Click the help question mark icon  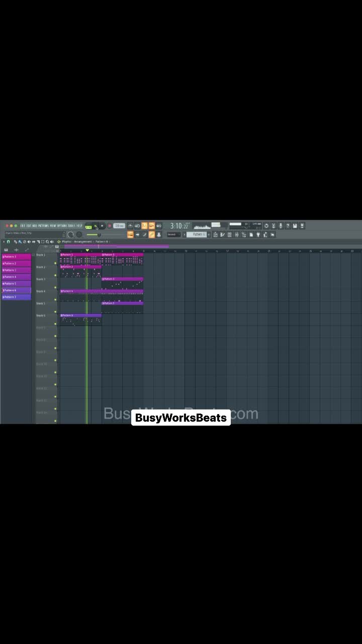click(x=288, y=225)
